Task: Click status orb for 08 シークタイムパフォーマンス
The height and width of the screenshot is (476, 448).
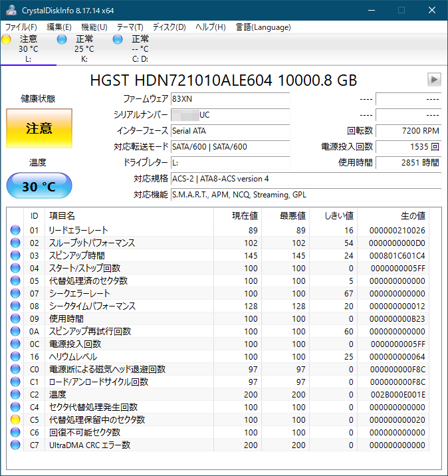Action: click(15, 306)
